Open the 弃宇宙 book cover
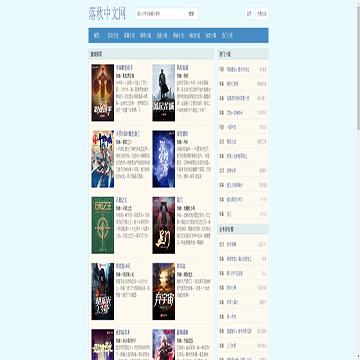 (x=164, y=291)
